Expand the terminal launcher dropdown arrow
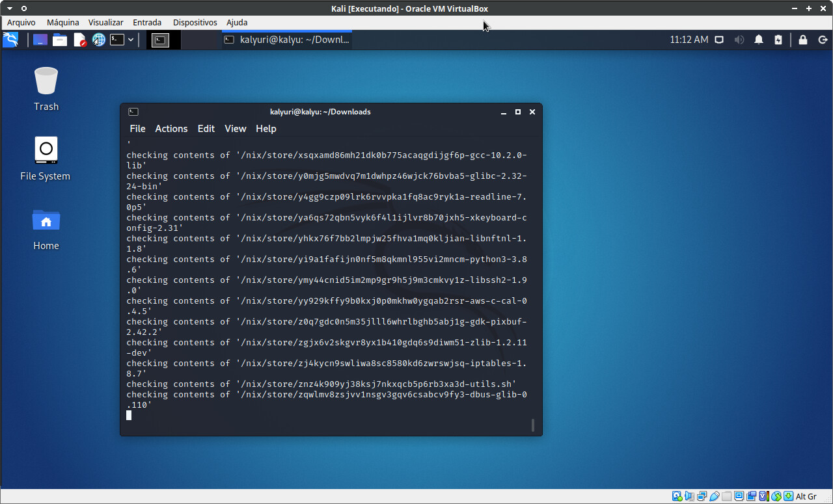Screen dimensions: 833x504 tap(131, 40)
